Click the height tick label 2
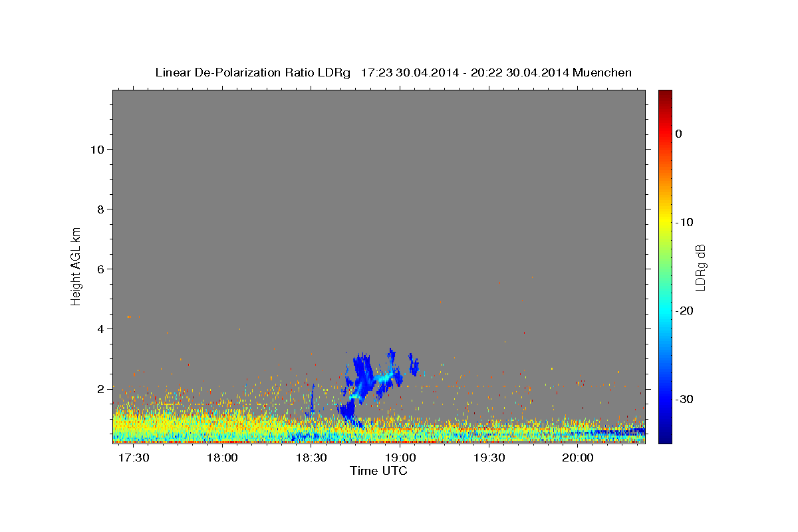The height and width of the screenshot is (532, 798). 101,389
